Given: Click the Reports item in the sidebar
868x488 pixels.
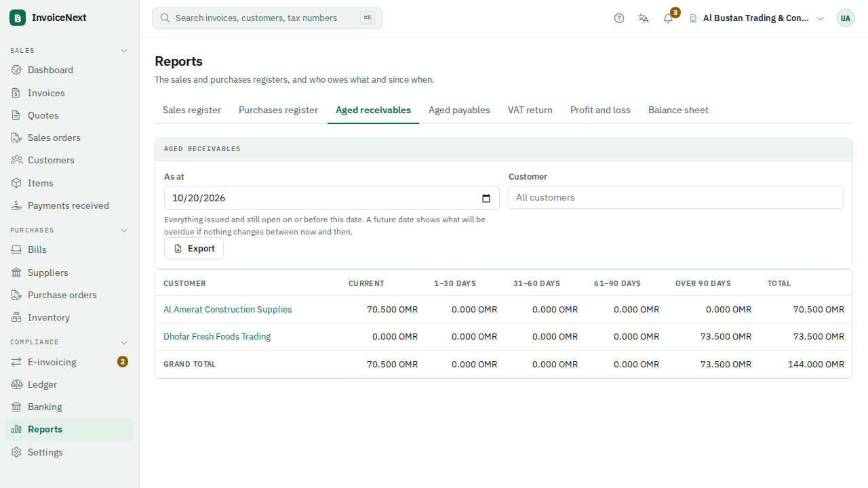Looking at the screenshot, I should point(69,429).
